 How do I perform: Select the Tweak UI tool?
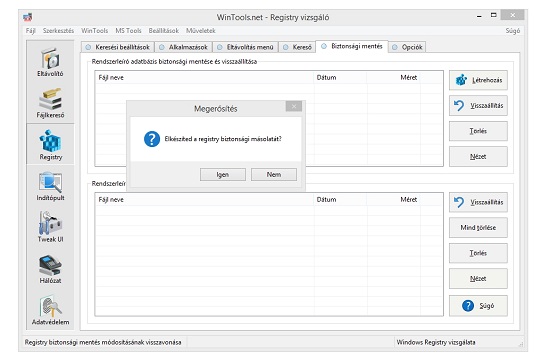(x=50, y=228)
